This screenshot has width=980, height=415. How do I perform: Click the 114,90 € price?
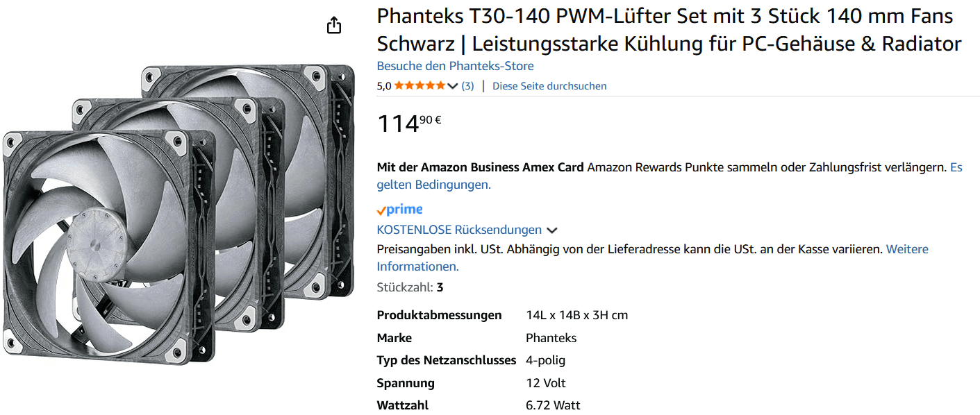point(408,124)
